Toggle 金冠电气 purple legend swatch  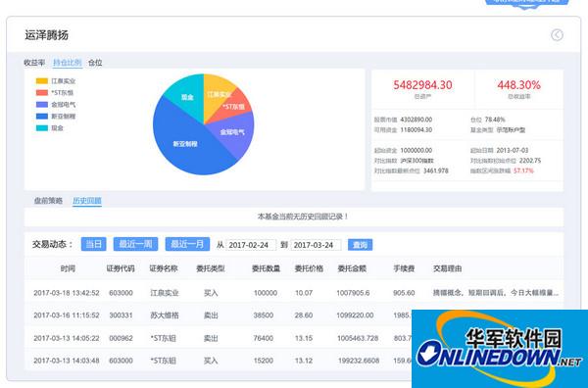pyautogui.click(x=42, y=104)
